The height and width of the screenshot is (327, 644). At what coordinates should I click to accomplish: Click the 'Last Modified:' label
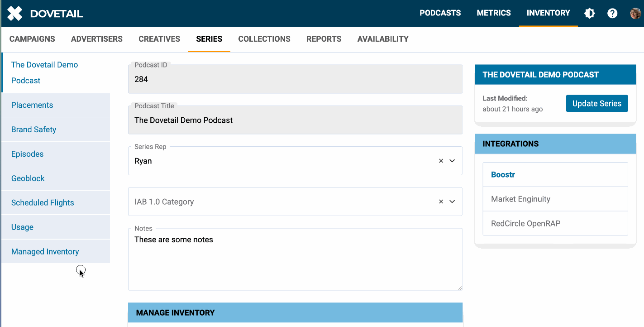pyautogui.click(x=505, y=98)
